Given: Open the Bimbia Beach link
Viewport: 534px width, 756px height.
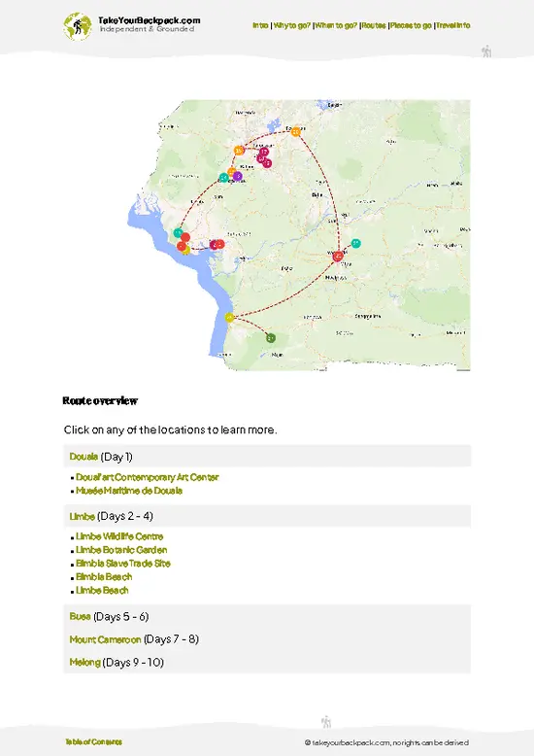Looking at the screenshot, I should click(x=104, y=576).
